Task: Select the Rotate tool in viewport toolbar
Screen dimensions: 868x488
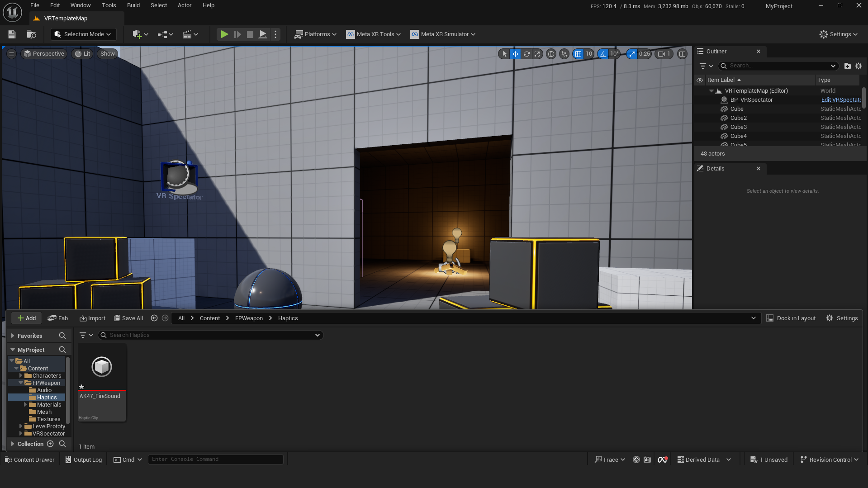Action: [526, 54]
